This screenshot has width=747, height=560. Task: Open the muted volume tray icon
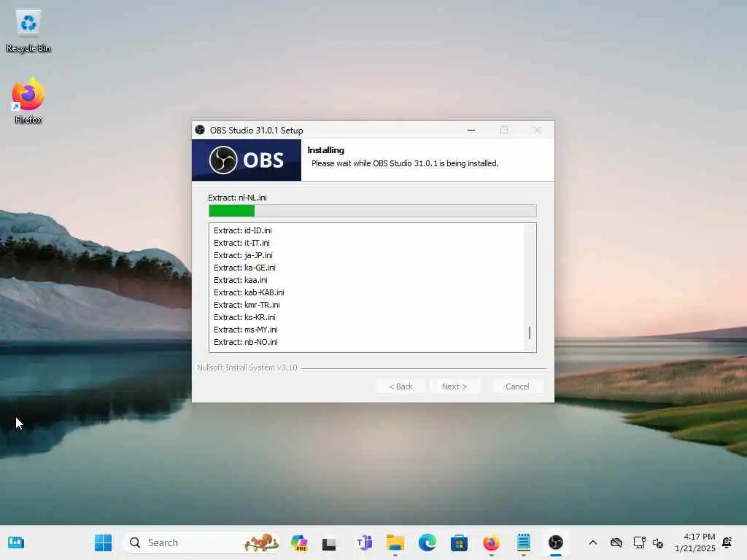coord(658,542)
